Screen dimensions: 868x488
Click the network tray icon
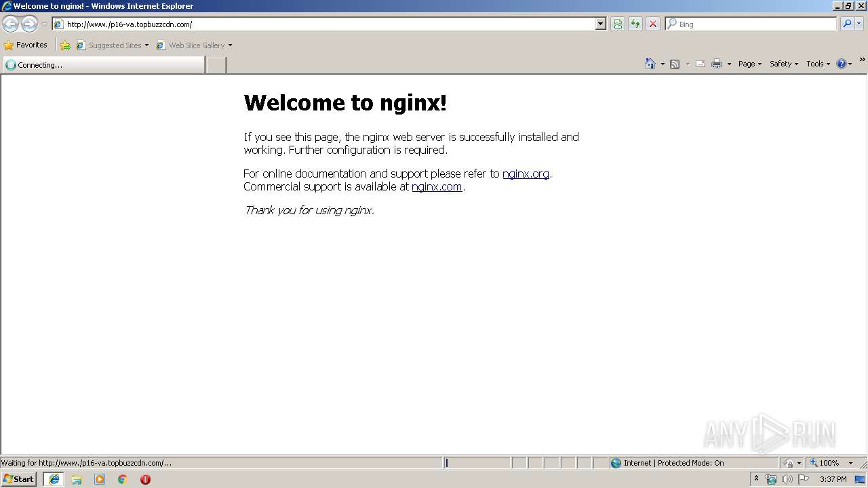(771, 479)
